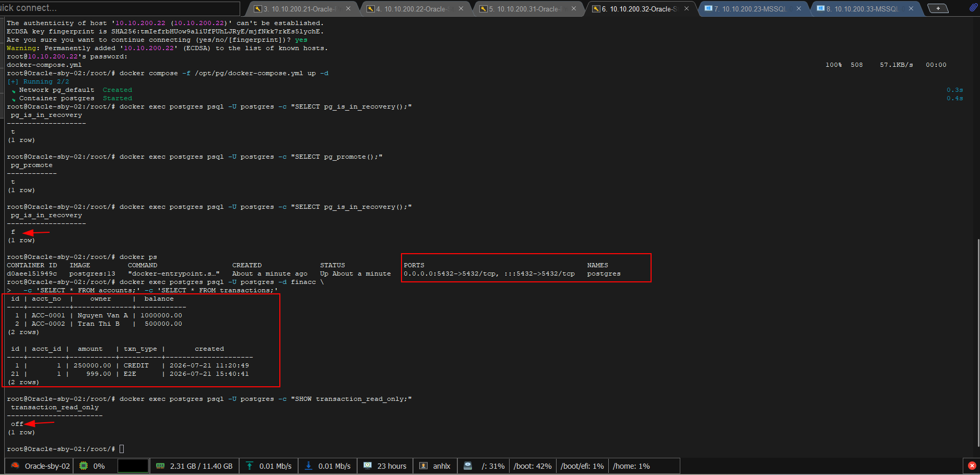Click the disk drive icon
Screen dimensions: 980x475
pyautogui.click(x=468, y=466)
